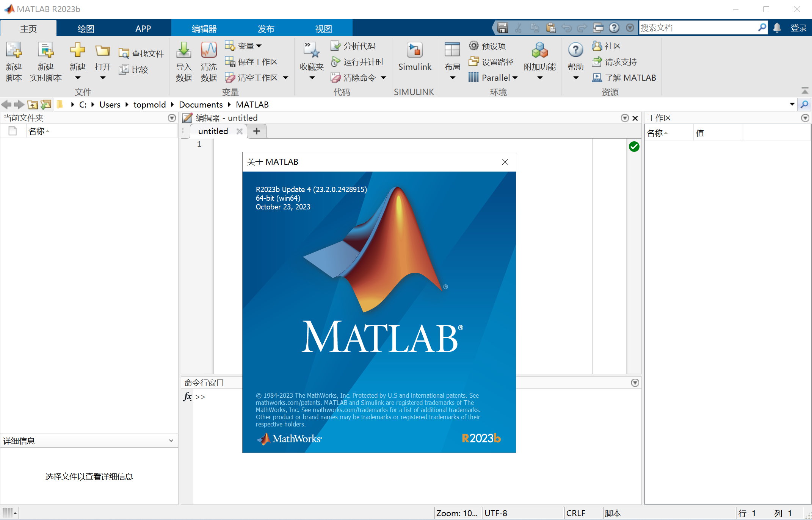Open Preferences (预设项) gear

point(488,46)
